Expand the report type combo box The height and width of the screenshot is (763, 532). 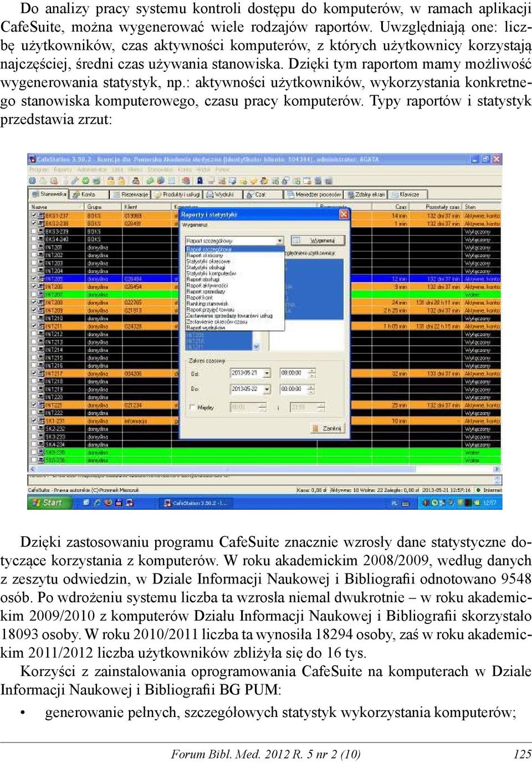(x=280, y=240)
